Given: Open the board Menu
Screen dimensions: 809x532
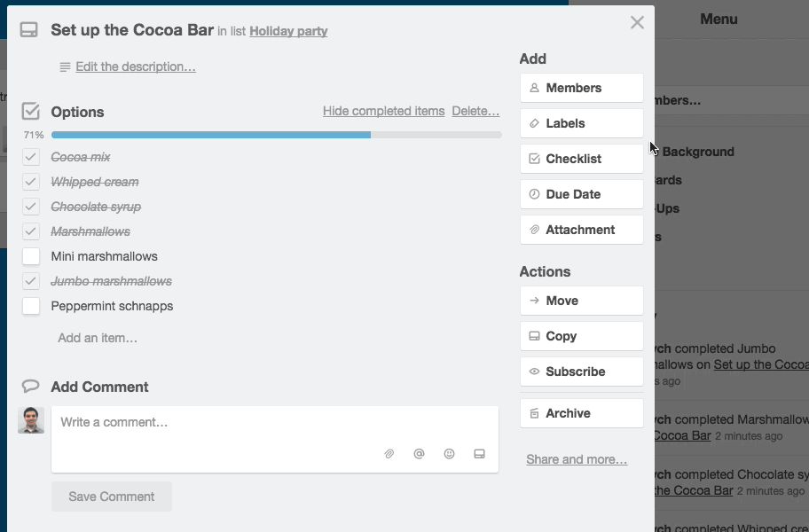Looking at the screenshot, I should click(719, 19).
